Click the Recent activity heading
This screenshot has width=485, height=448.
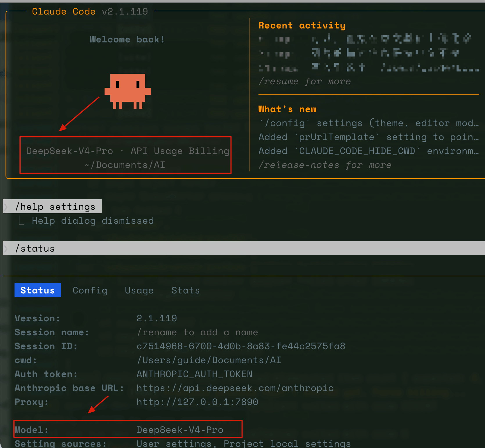point(302,25)
